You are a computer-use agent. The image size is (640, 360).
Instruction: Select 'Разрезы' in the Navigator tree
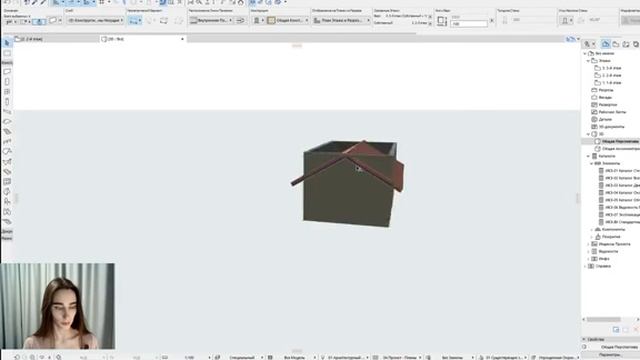[x=606, y=90]
